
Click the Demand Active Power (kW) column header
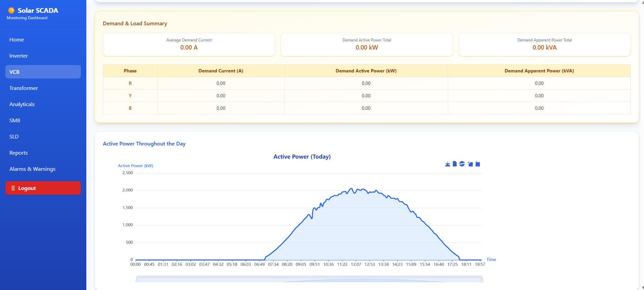point(366,71)
